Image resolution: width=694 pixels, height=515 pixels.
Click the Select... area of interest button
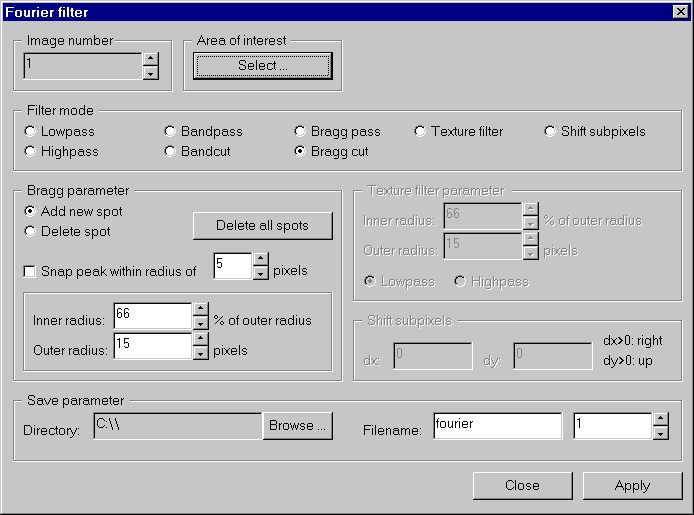[262, 66]
